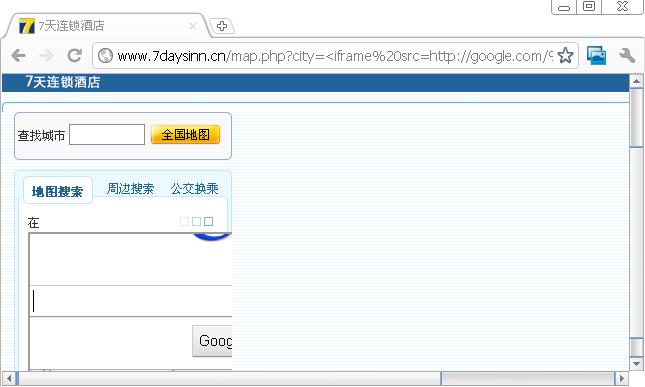Bookmark page with star icon

566,56
